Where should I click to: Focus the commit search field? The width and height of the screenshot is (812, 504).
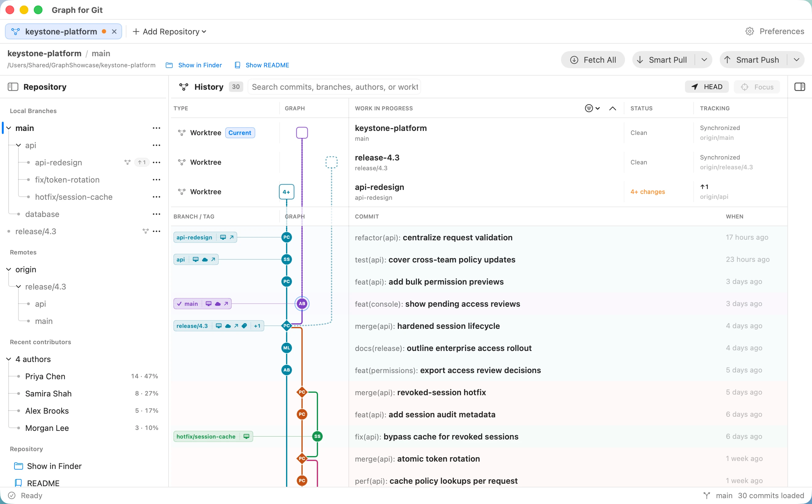click(334, 87)
